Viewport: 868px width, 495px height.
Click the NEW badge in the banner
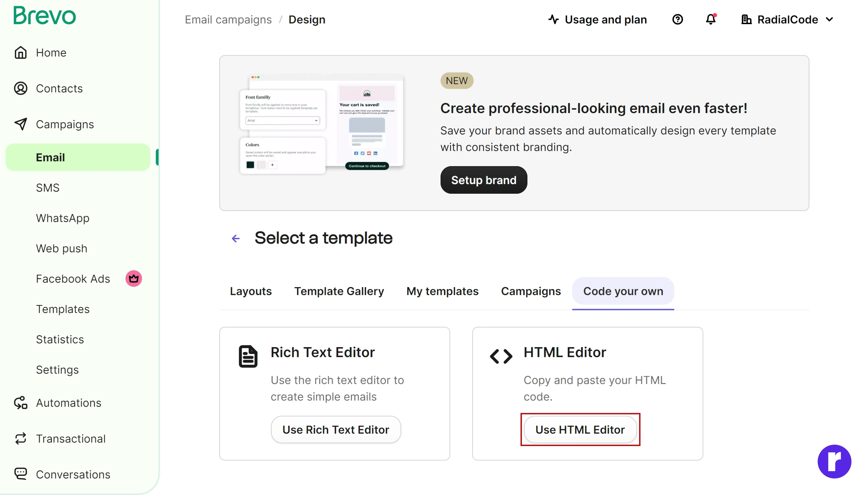[457, 80]
